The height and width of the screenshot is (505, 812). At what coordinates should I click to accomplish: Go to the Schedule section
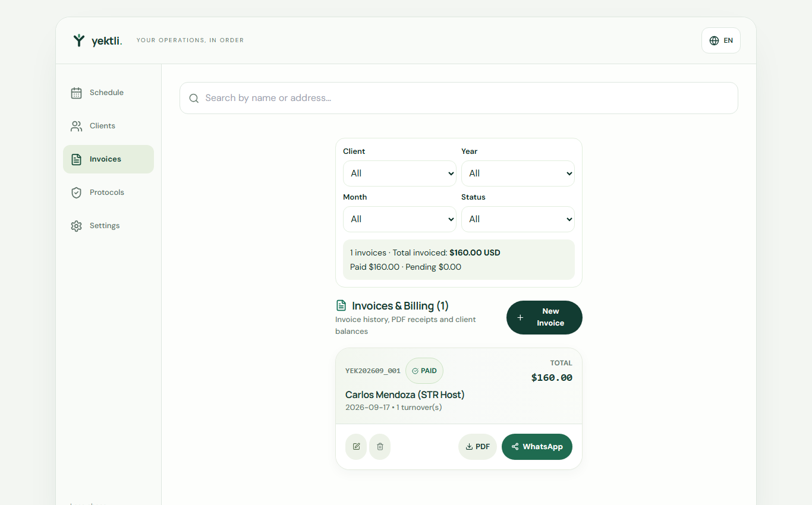108,93
